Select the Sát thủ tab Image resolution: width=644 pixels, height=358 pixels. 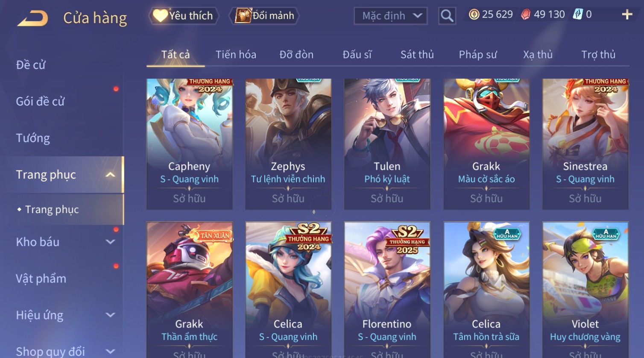coord(417,55)
